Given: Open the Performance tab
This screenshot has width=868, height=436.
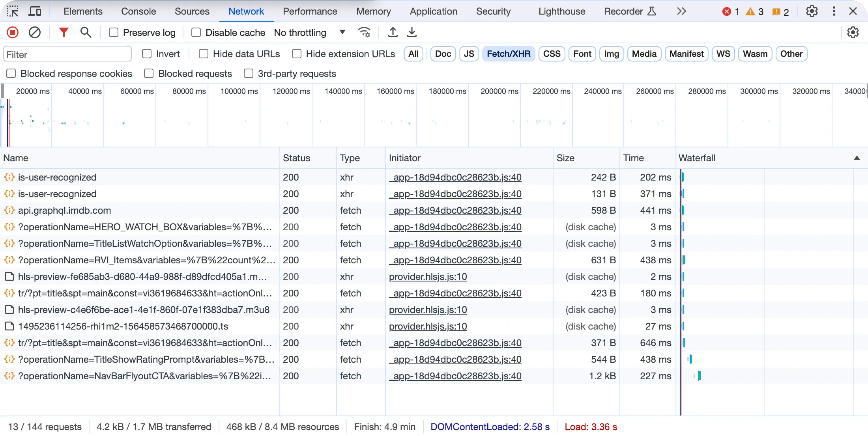Looking at the screenshot, I should 310,11.
